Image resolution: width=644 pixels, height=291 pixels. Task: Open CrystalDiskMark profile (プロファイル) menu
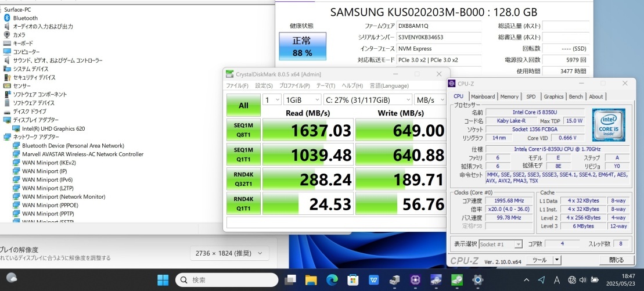click(x=294, y=86)
